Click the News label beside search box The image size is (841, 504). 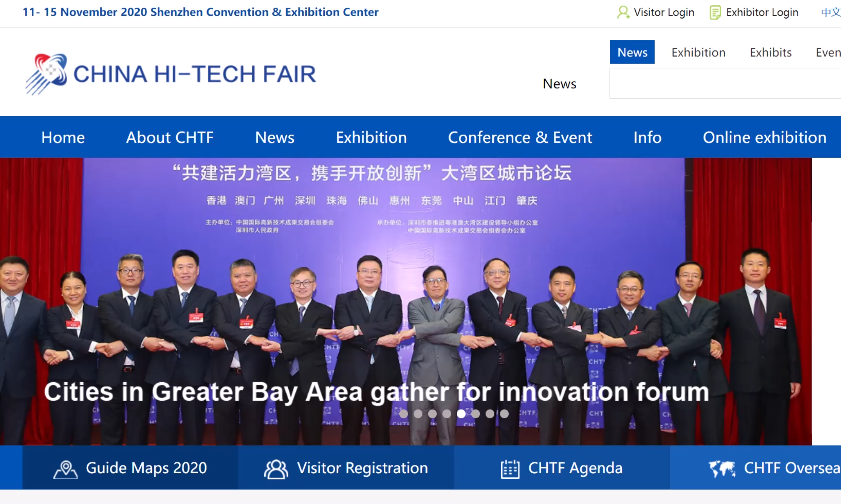[x=559, y=84]
